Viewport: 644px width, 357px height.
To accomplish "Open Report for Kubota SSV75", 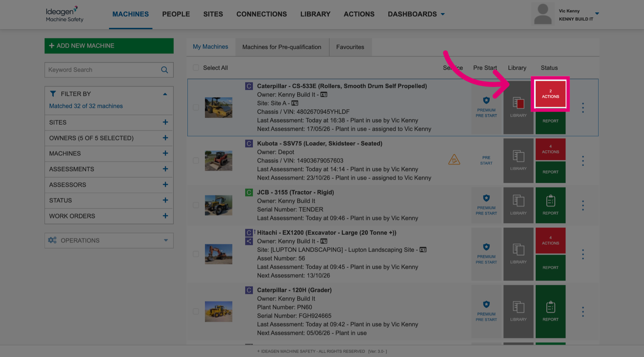I will [550, 172].
